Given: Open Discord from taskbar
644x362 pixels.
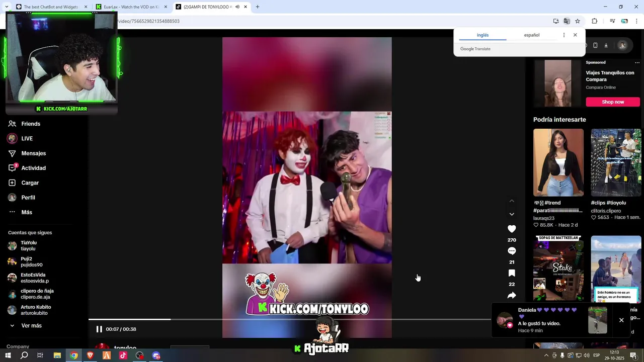Looking at the screenshot, I should click(156, 355).
